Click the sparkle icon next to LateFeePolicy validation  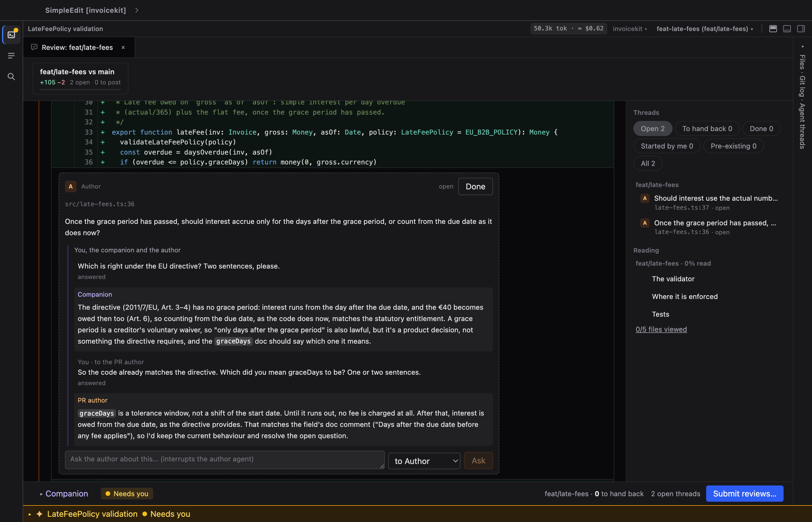(40, 514)
